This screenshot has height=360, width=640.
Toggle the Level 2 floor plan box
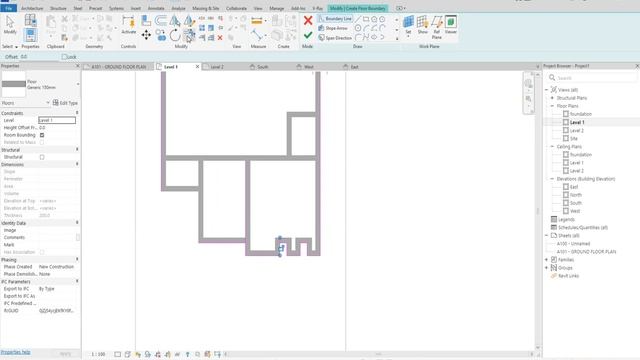(x=566, y=130)
